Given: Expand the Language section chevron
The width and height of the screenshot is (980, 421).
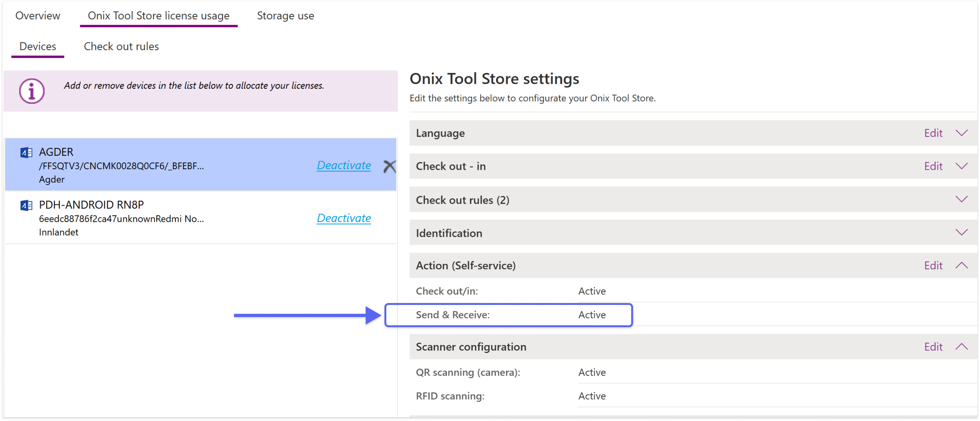Looking at the screenshot, I should click(x=961, y=133).
